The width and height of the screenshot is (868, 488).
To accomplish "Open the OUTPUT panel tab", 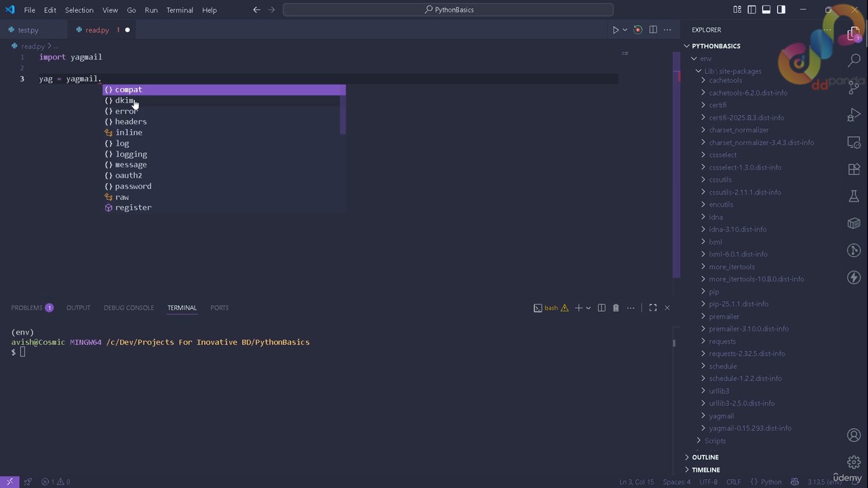I will point(78,308).
